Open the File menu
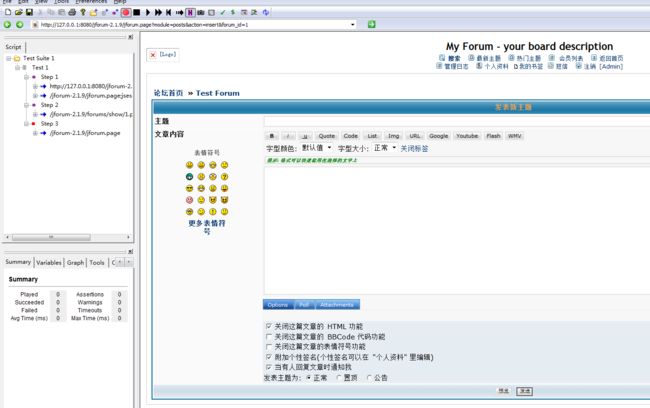The height and width of the screenshot is (408, 650). pyautogui.click(x=7, y=2)
